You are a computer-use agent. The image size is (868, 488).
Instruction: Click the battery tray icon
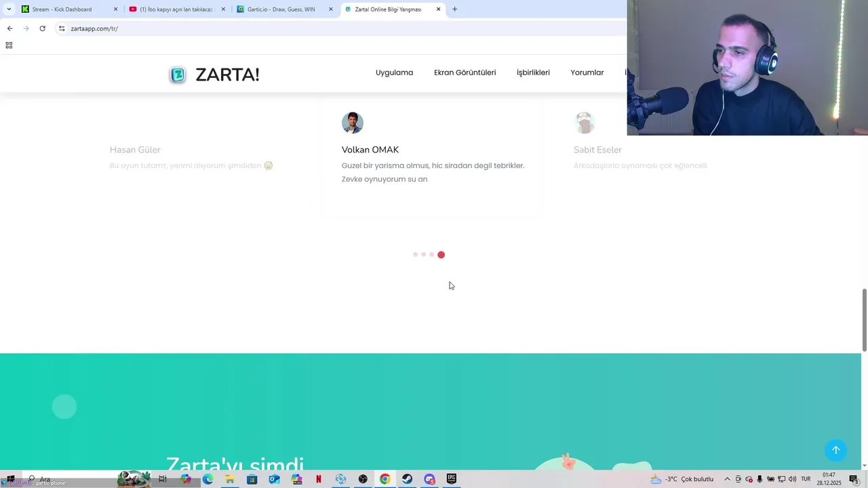(x=770, y=479)
